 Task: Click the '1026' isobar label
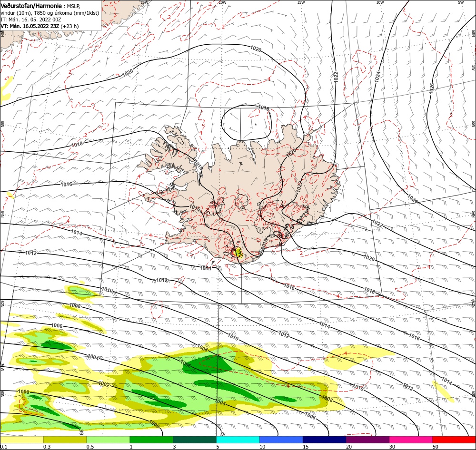[432, 88]
